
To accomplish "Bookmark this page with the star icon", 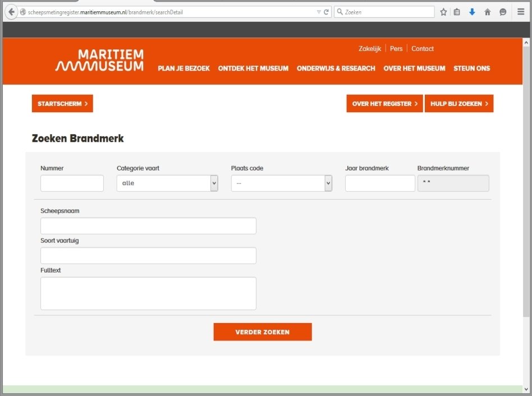I will 443,12.
